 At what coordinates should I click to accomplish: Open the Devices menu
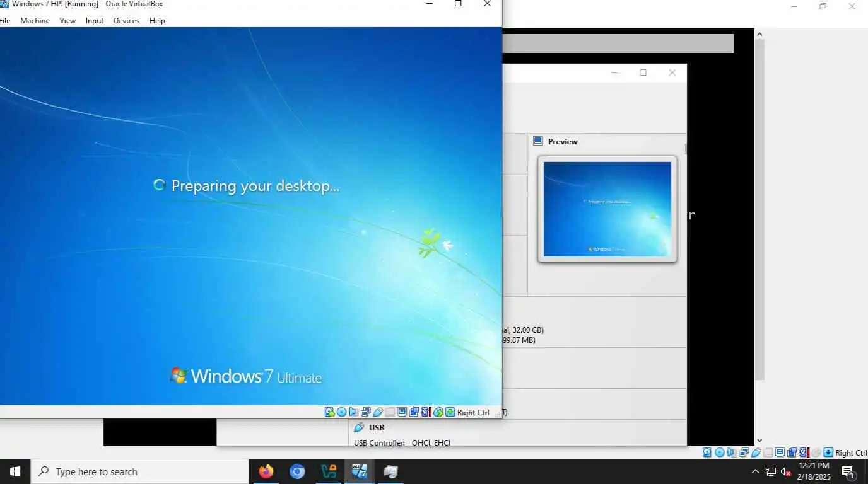[126, 21]
